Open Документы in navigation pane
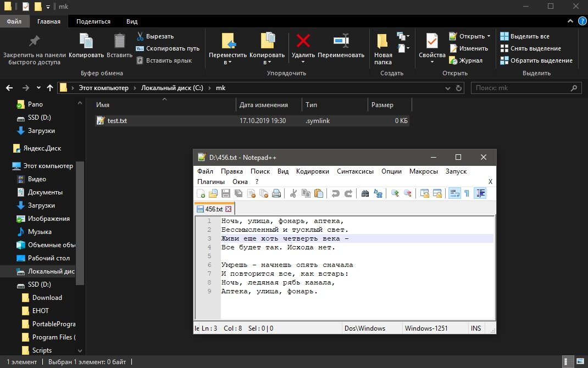Viewport: 588px width, 368px height. click(45, 192)
